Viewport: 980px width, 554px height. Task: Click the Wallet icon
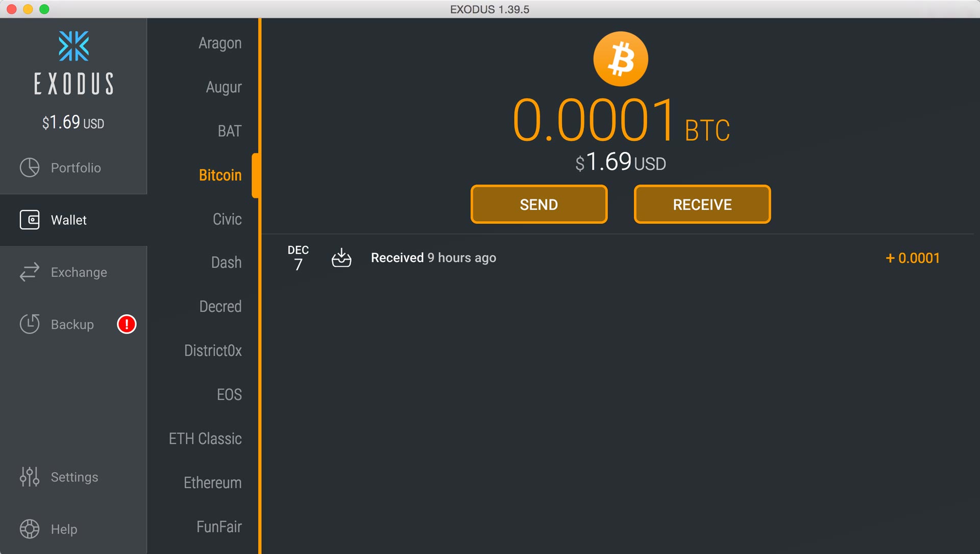pos(30,219)
